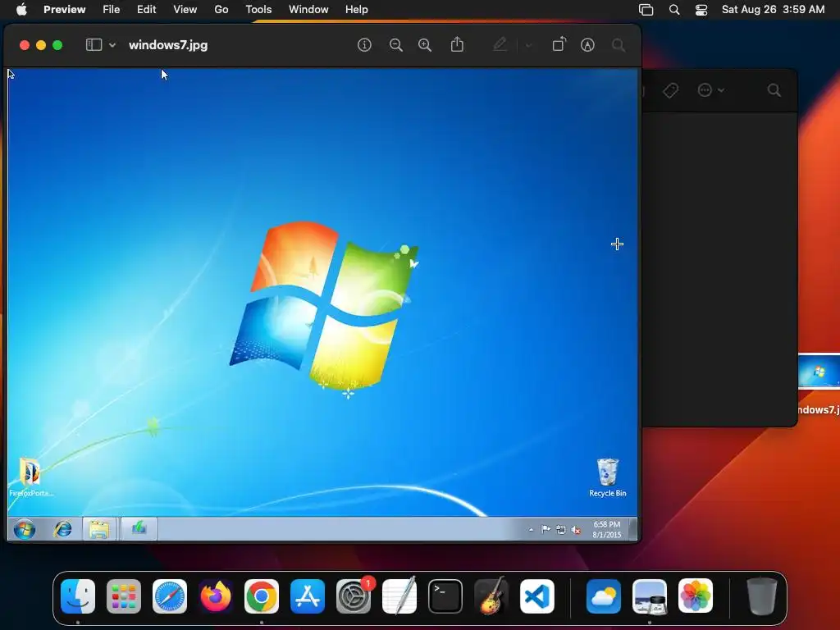Open Finder from the Dock
The height and width of the screenshot is (630, 840).
pyautogui.click(x=78, y=596)
